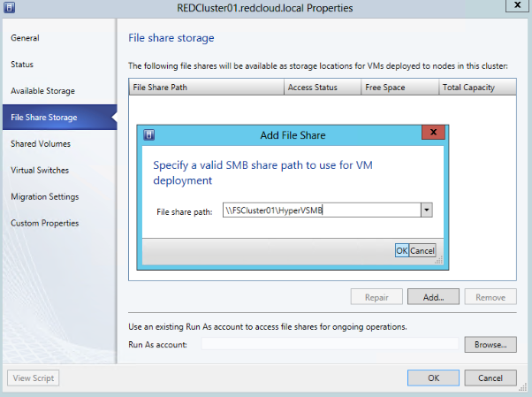The height and width of the screenshot is (397, 532).
Task: Cancel the Add File Share dialog
Action: pyautogui.click(x=422, y=250)
